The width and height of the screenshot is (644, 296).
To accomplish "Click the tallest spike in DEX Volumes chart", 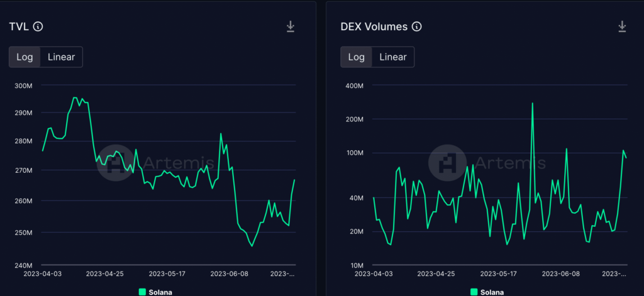I will coord(533,104).
